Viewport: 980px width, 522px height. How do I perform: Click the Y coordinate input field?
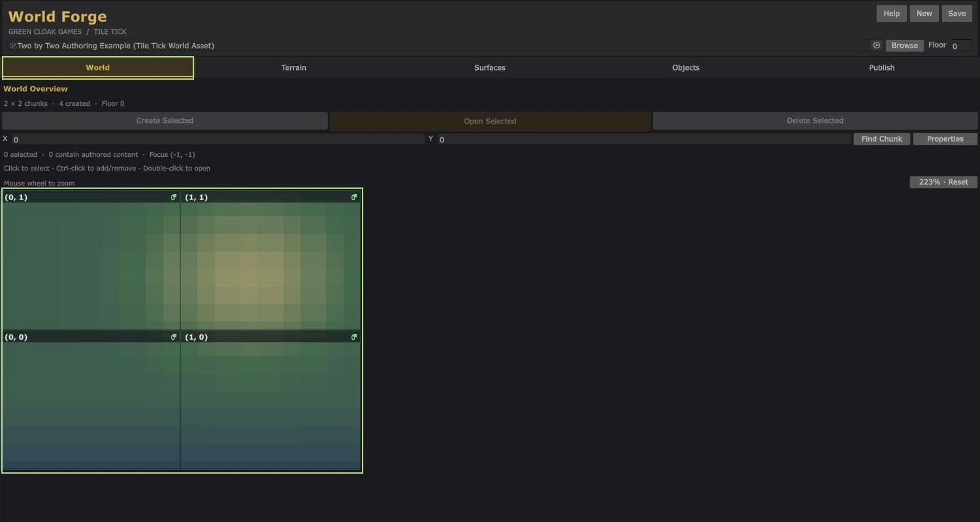644,139
